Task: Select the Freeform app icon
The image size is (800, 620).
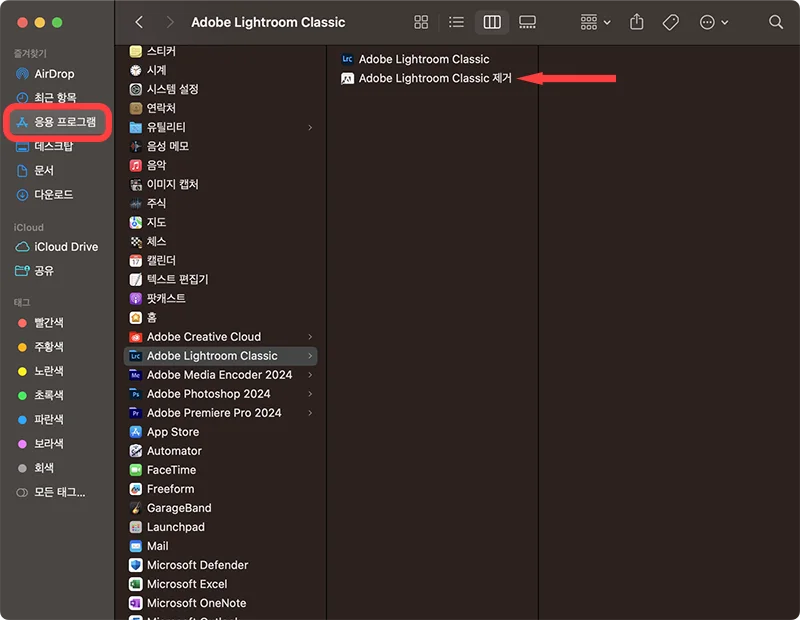Action: click(135, 489)
